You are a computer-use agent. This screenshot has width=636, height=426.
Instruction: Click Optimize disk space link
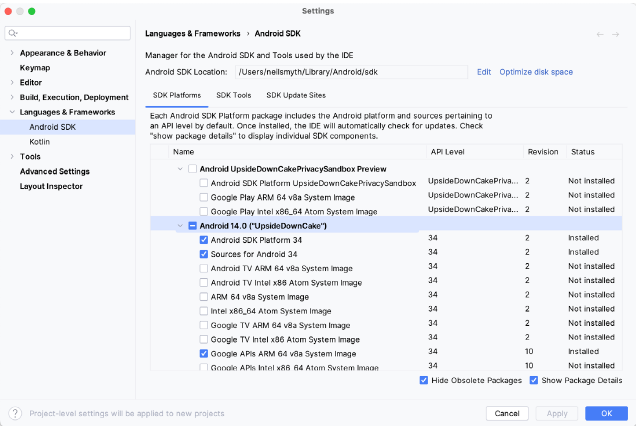536,72
